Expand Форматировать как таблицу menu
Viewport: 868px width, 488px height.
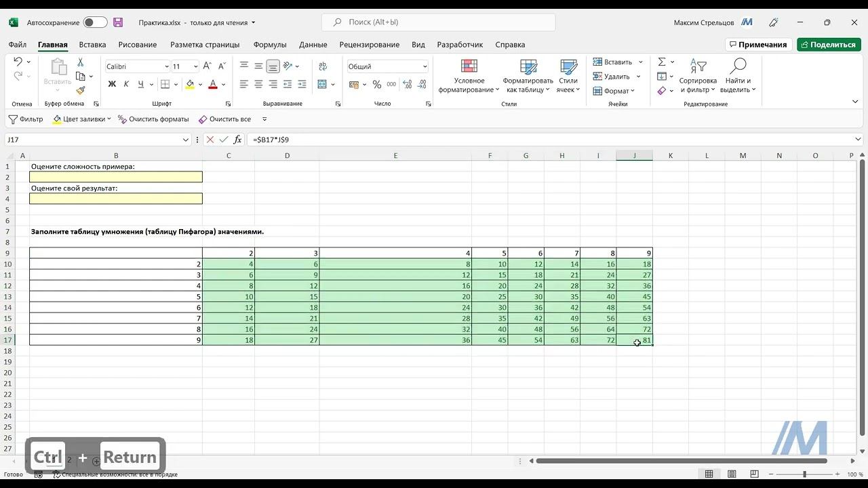pyautogui.click(x=528, y=76)
